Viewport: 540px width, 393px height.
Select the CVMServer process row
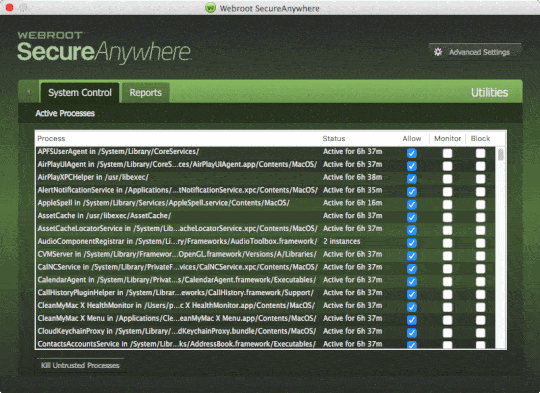(265, 254)
